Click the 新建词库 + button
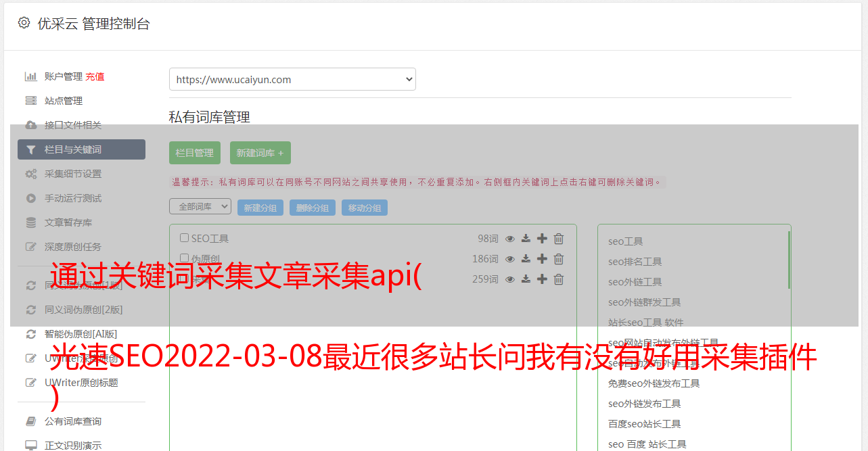868x451 pixels. tap(260, 153)
